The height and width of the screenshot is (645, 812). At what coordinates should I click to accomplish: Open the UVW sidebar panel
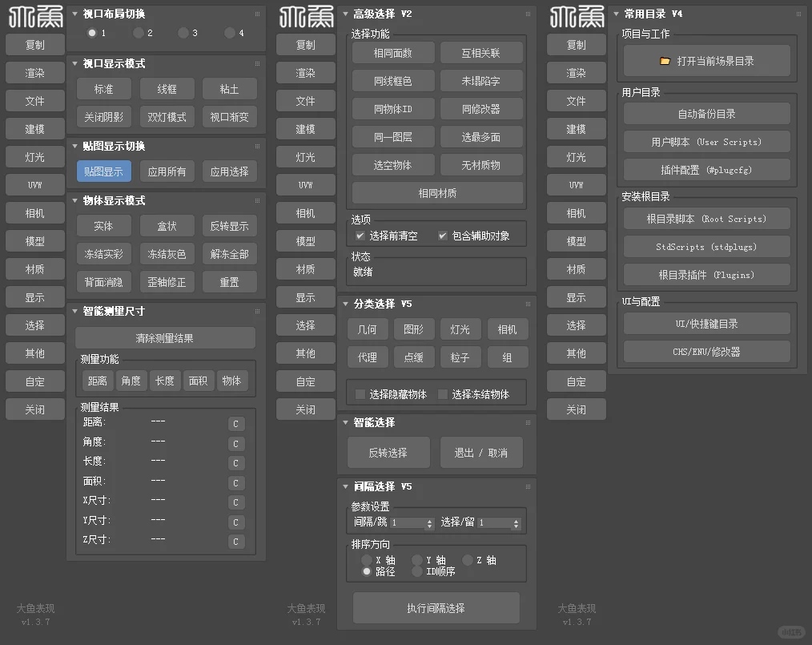34,185
